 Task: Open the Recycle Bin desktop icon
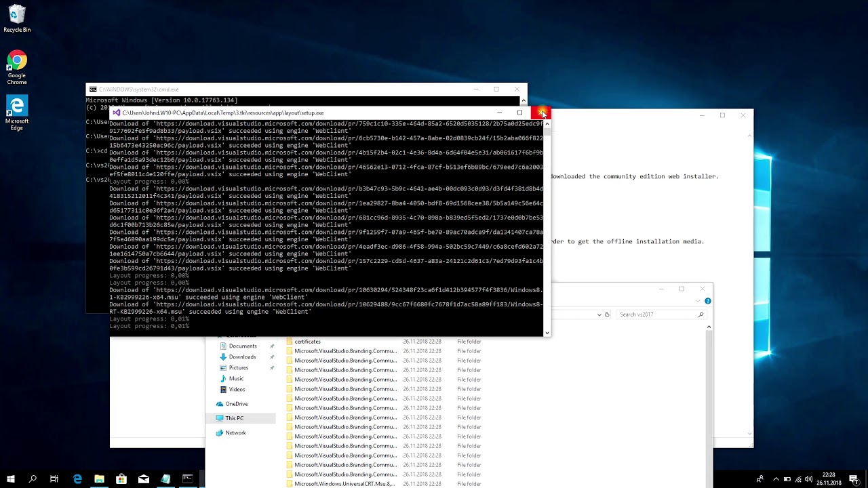(x=17, y=19)
